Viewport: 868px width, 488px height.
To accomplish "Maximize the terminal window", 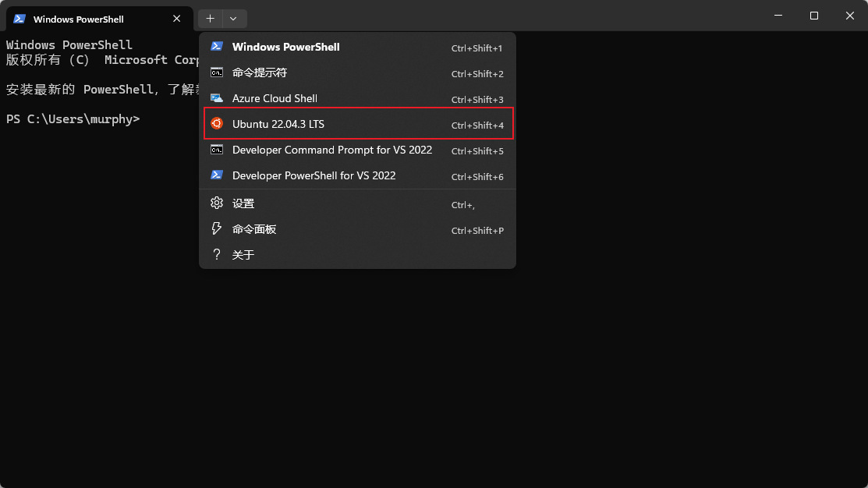I will pyautogui.click(x=814, y=16).
